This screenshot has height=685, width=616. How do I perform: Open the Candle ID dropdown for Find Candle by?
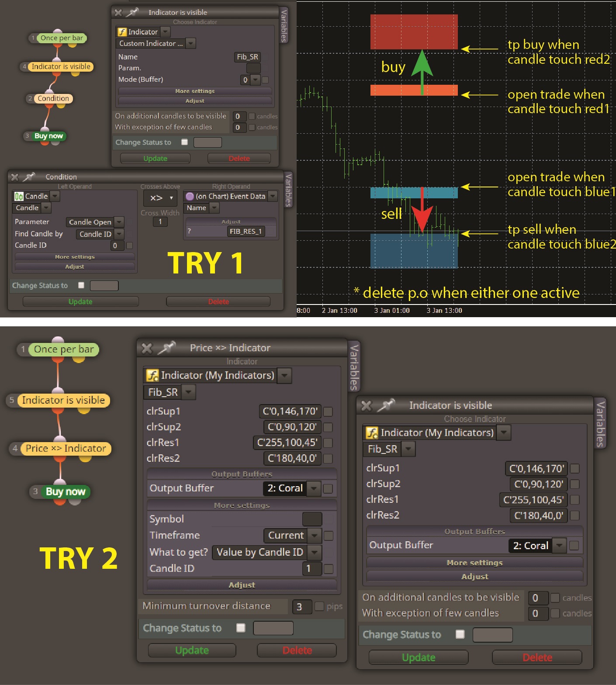point(119,234)
